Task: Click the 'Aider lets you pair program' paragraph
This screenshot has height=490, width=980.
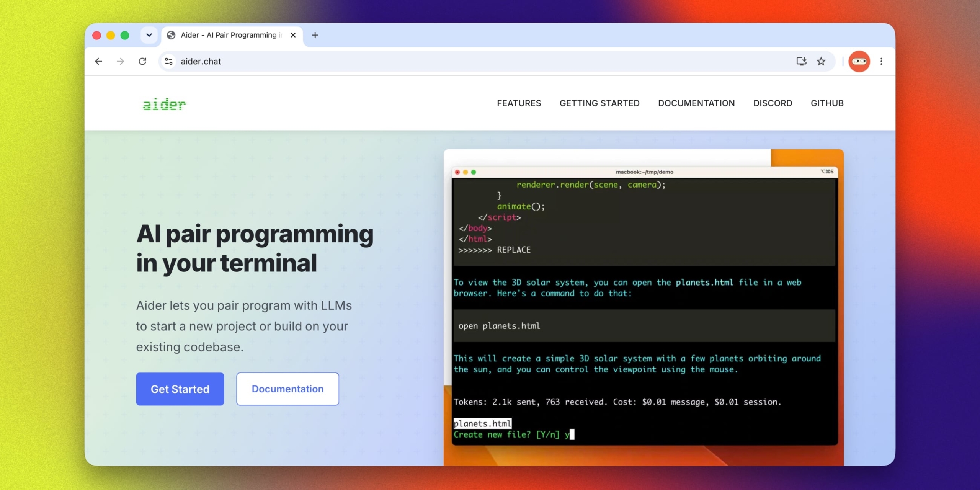Action: [x=244, y=326]
